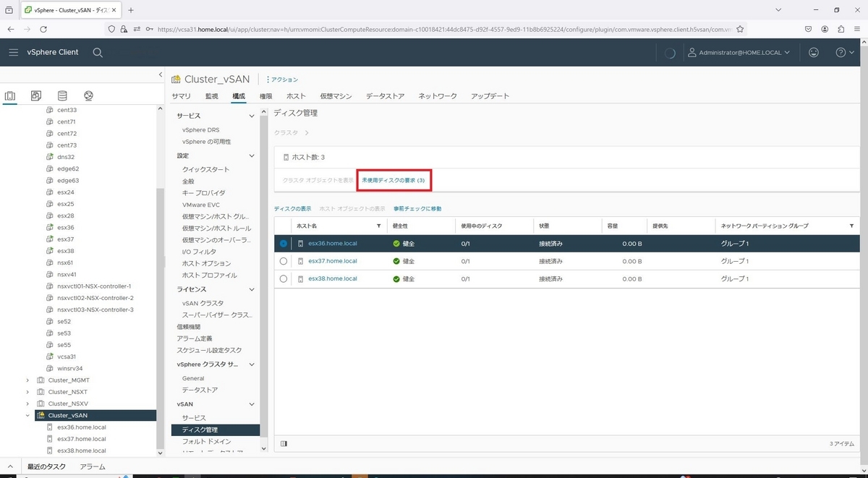
Task: Open the アクション menu for Cluster_vSAN
Action: 283,80
